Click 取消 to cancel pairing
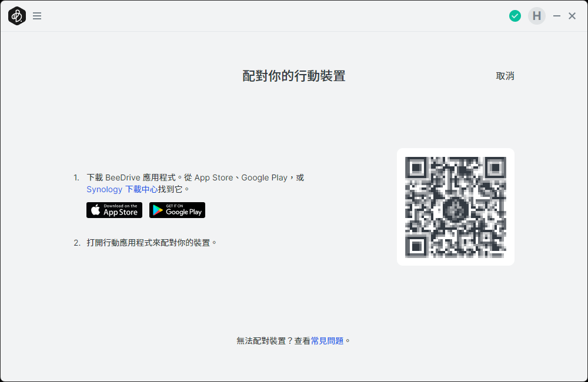588x382 pixels. coord(505,76)
